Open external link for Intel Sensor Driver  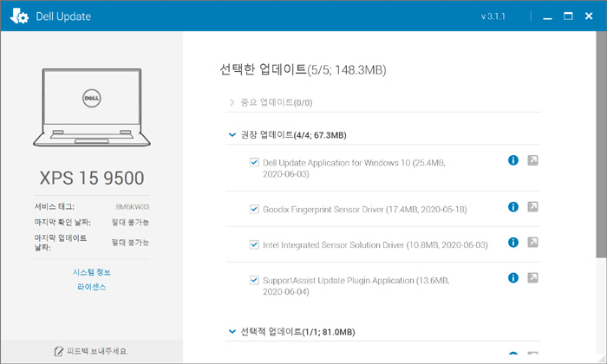532,242
